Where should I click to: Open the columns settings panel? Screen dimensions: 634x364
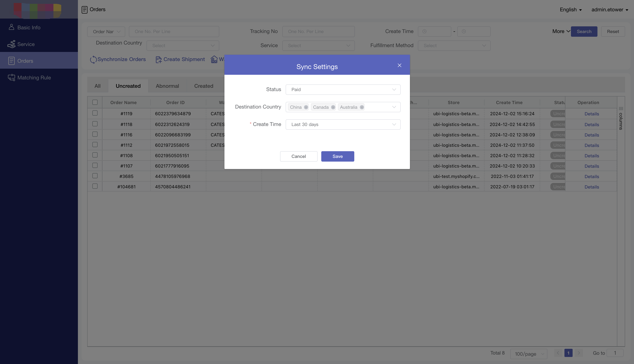[621, 118]
